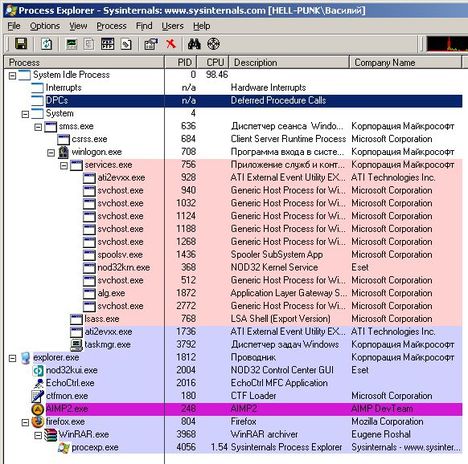Open the Help menu
This screenshot has height=464, width=468.
coord(201,26)
